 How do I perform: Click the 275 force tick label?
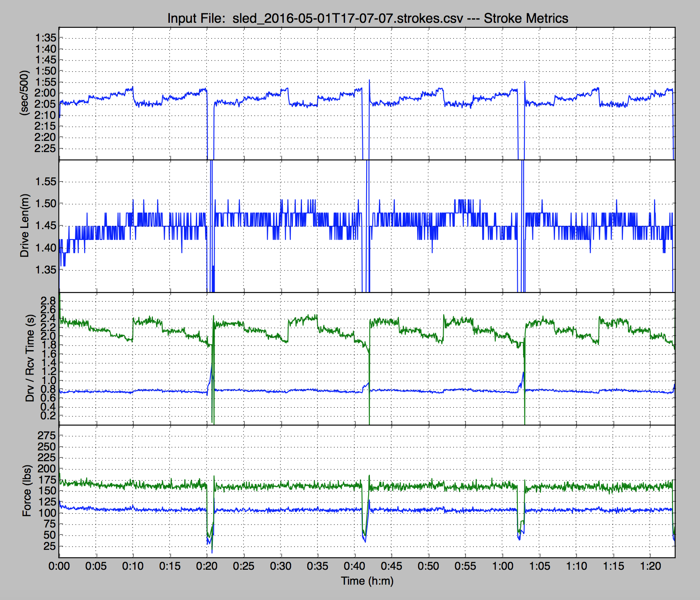(x=47, y=435)
